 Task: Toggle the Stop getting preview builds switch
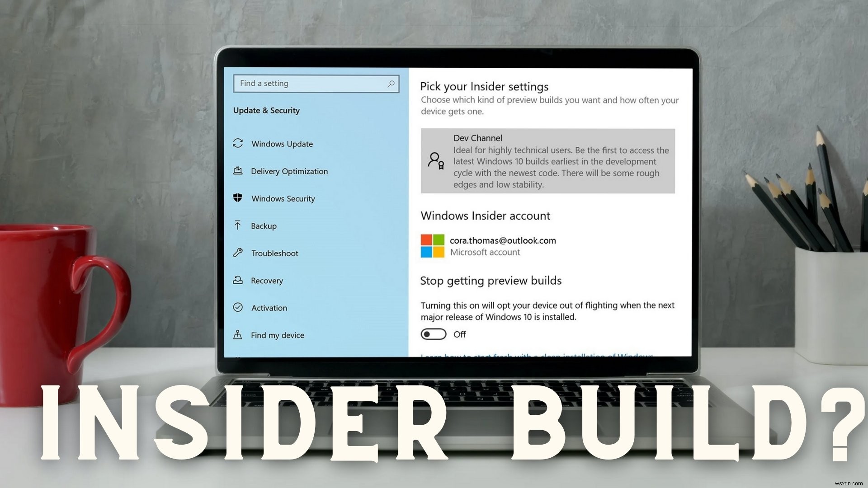coord(433,335)
